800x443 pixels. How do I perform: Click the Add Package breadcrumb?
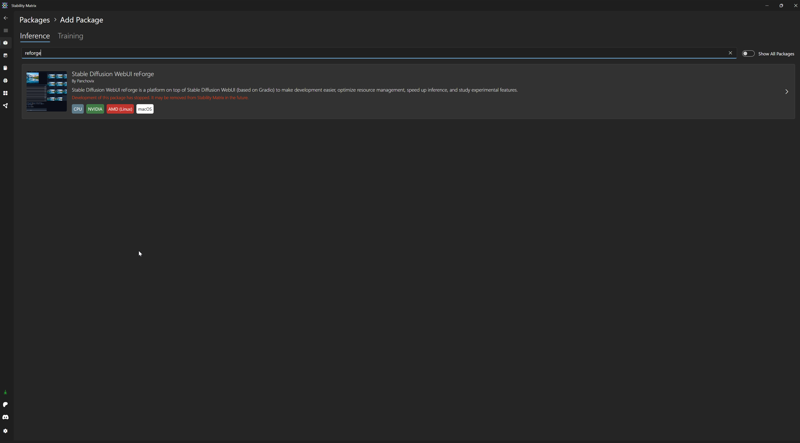coord(82,20)
